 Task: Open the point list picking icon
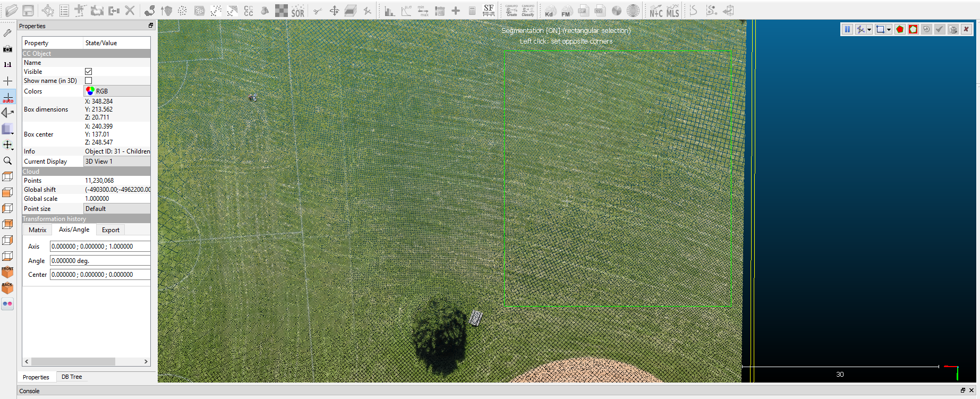(64, 10)
